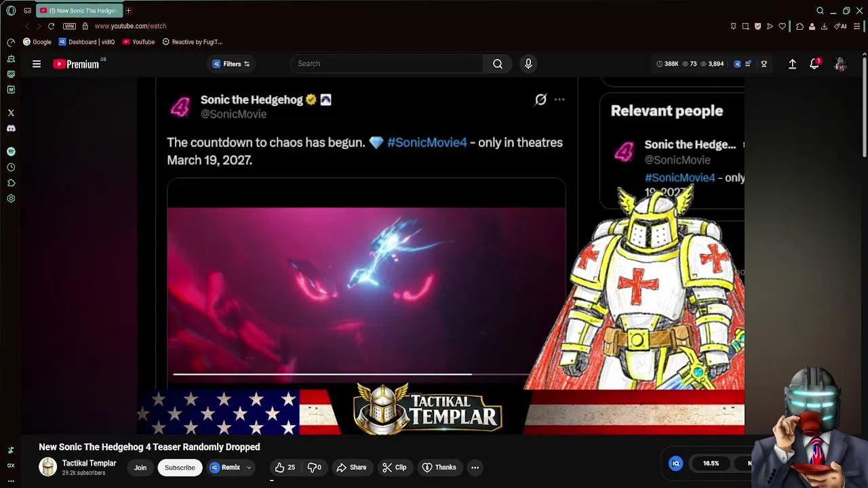Share the video
The height and width of the screenshot is (488, 868).
[x=351, y=468]
